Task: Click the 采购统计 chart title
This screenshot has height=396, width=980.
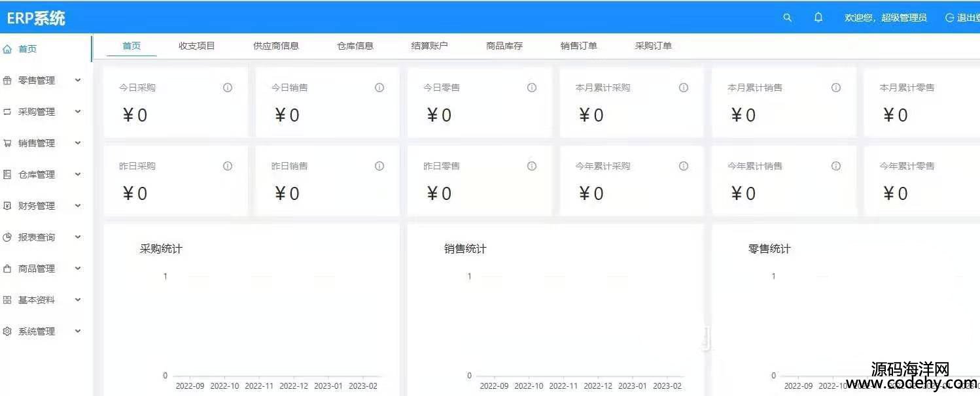Action: 161,249
